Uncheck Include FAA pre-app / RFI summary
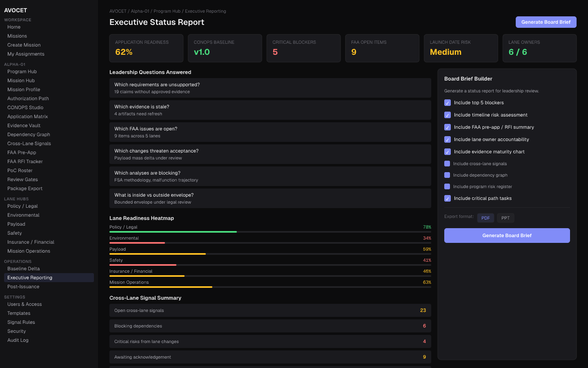The image size is (588, 368). click(448, 127)
